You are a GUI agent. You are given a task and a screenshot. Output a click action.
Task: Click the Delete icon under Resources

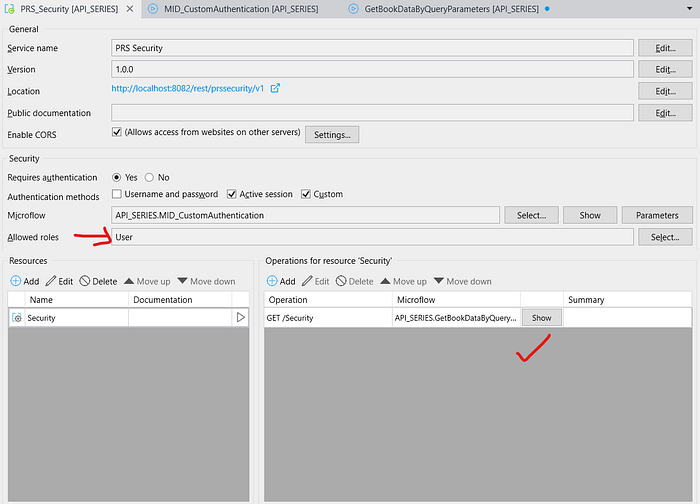[86, 281]
